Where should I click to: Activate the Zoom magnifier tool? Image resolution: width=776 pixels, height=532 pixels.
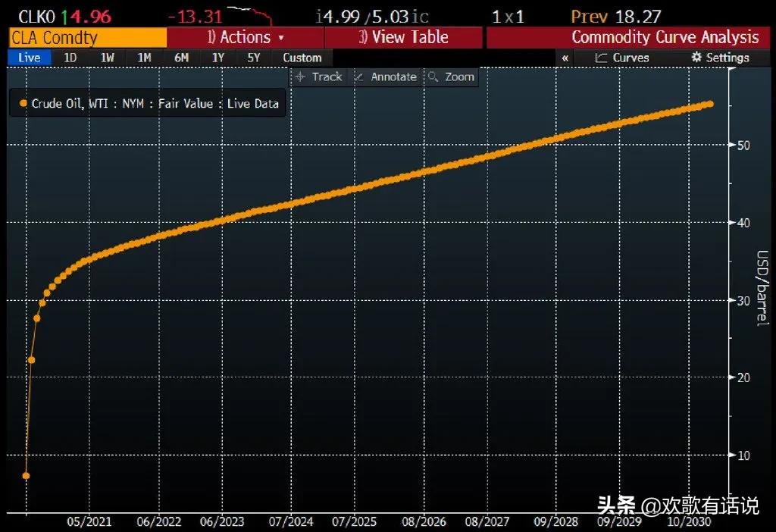click(451, 77)
